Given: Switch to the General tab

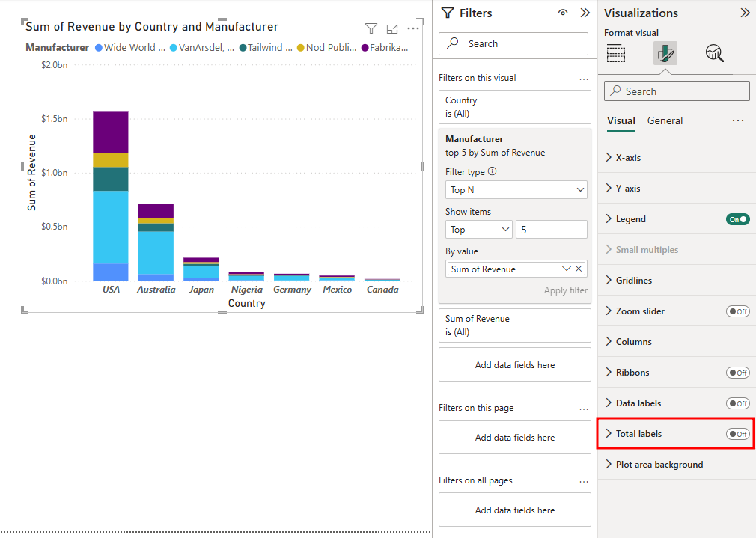Looking at the screenshot, I should point(665,120).
